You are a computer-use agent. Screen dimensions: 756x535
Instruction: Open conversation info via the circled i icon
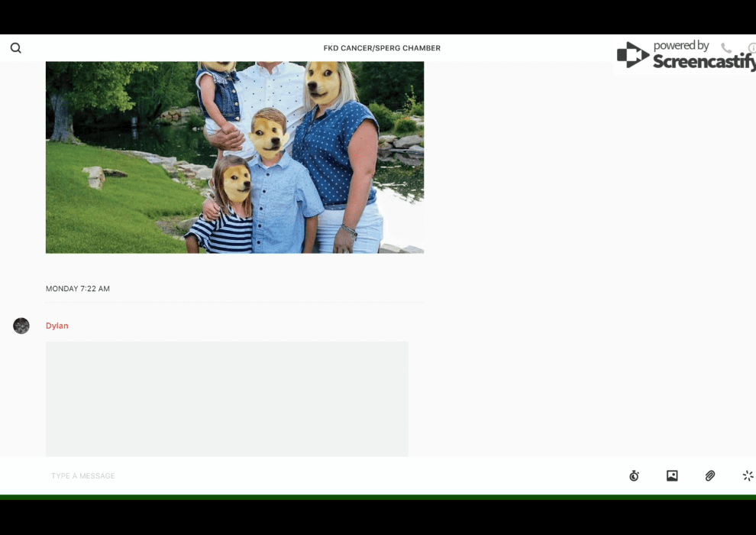click(751, 48)
